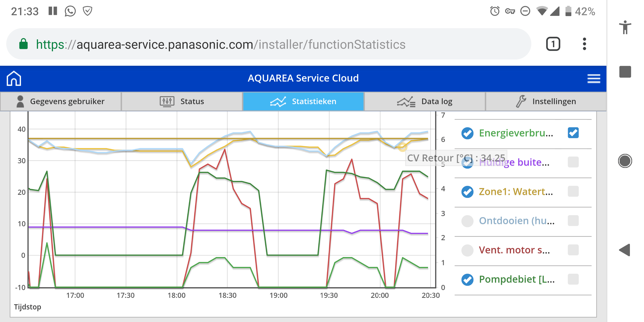Tap the accessibility figure icon
This screenshot has height=322, width=644.
coord(625,27)
